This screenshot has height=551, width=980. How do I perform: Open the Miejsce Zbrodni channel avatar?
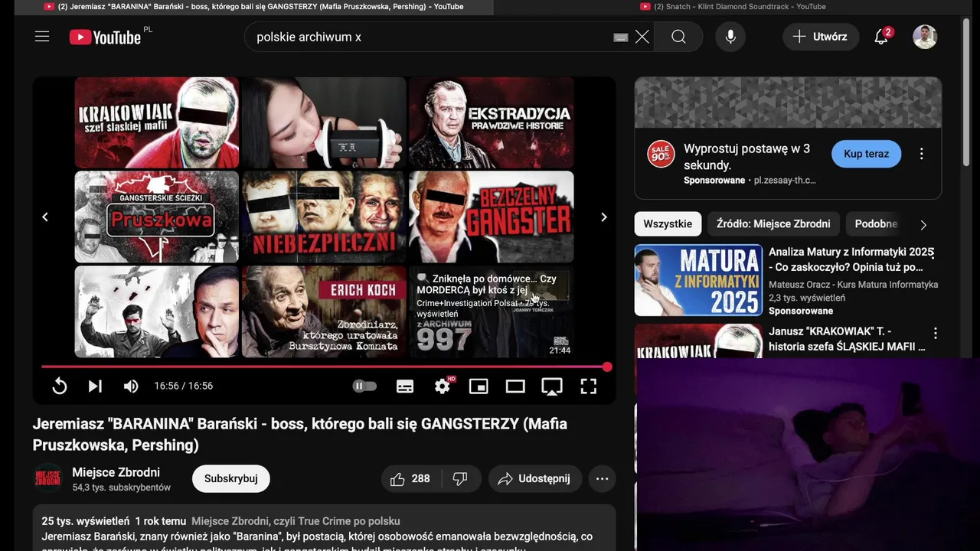[x=48, y=478]
